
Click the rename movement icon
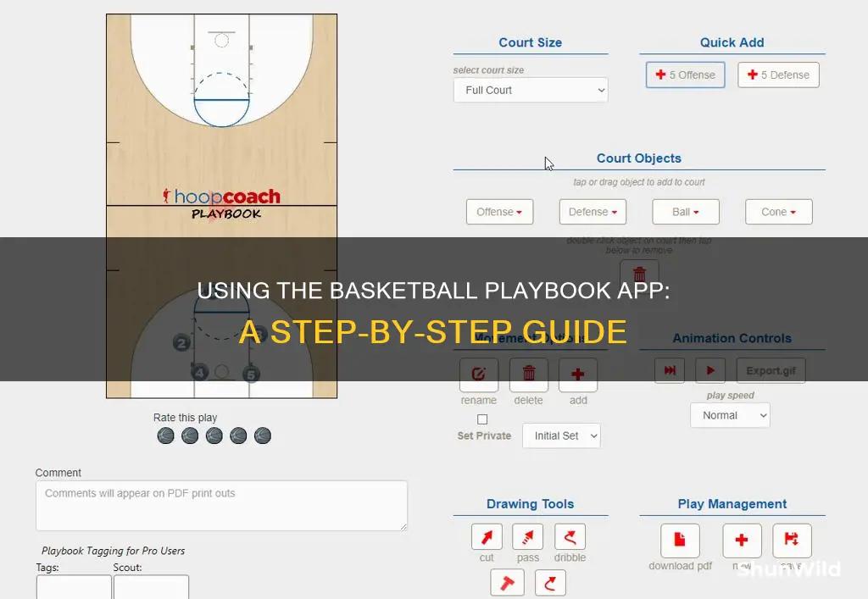click(479, 374)
